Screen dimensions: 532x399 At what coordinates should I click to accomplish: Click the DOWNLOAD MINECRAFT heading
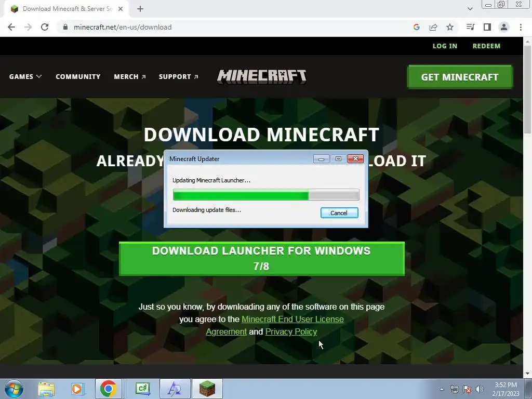(262, 135)
